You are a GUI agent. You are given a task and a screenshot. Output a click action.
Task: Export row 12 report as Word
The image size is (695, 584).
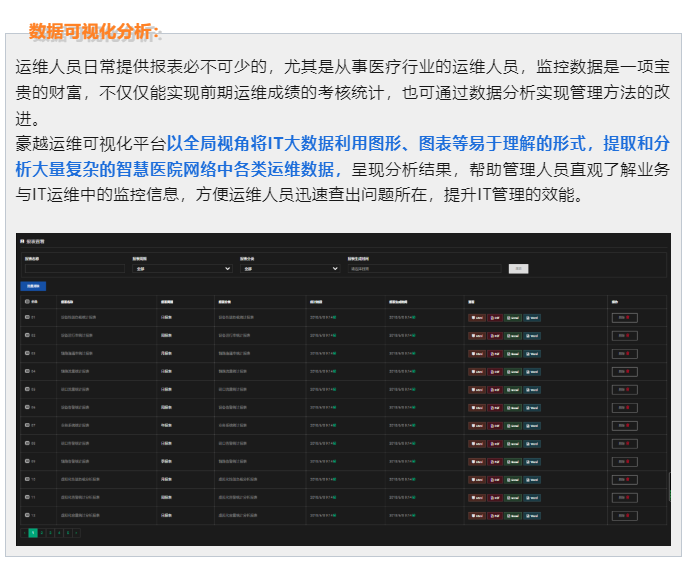point(532,514)
